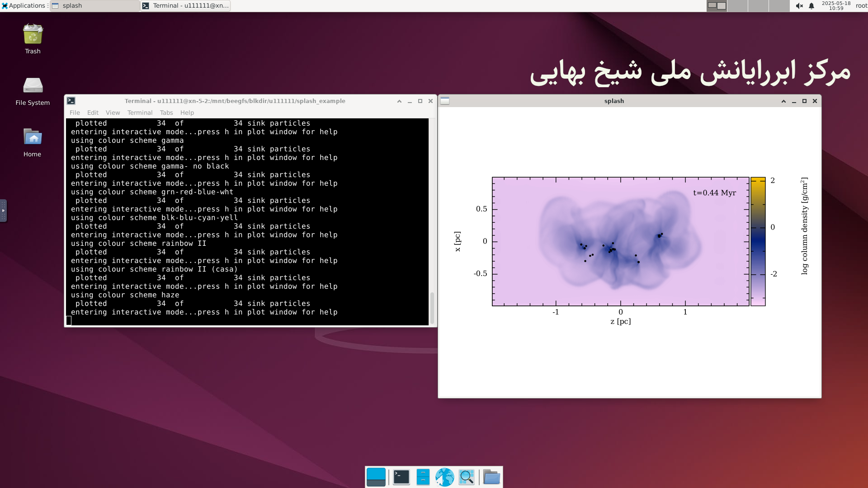
Task: Open home folder icon in dock
Action: pyautogui.click(x=491, y=477)
